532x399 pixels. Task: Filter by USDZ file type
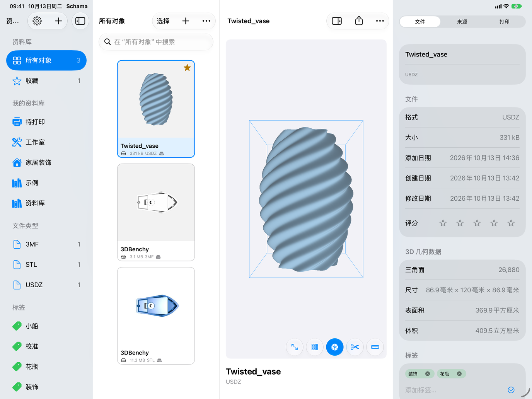pos(46,285)
